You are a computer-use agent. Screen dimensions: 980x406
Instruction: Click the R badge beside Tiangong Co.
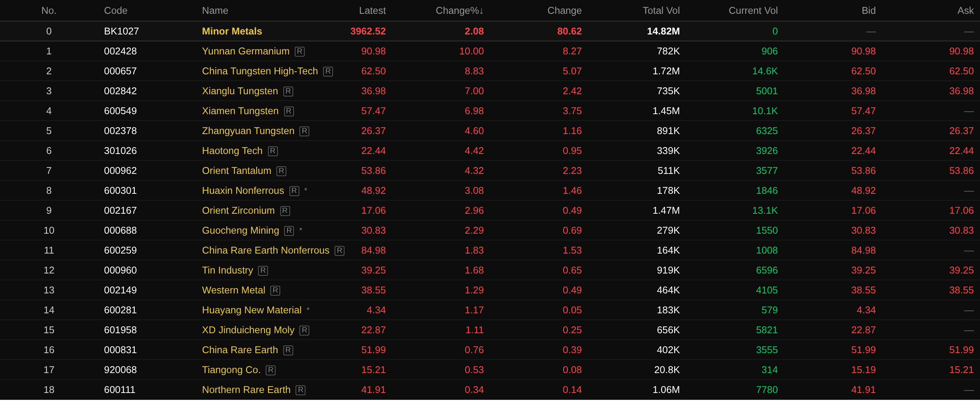[x=271, y=370]
